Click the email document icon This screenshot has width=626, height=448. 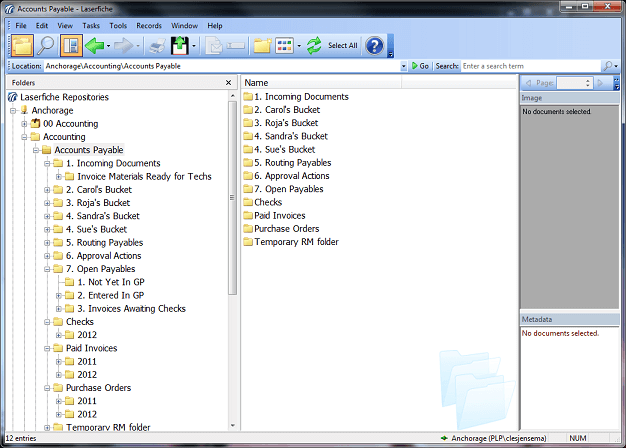(214, 46)
